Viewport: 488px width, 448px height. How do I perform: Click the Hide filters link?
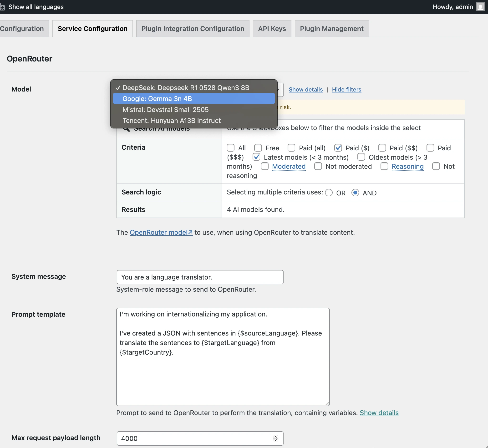346,89
